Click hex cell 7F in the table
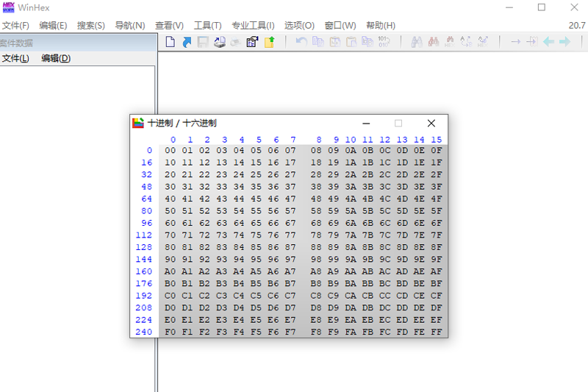 (x=437, y=235)
